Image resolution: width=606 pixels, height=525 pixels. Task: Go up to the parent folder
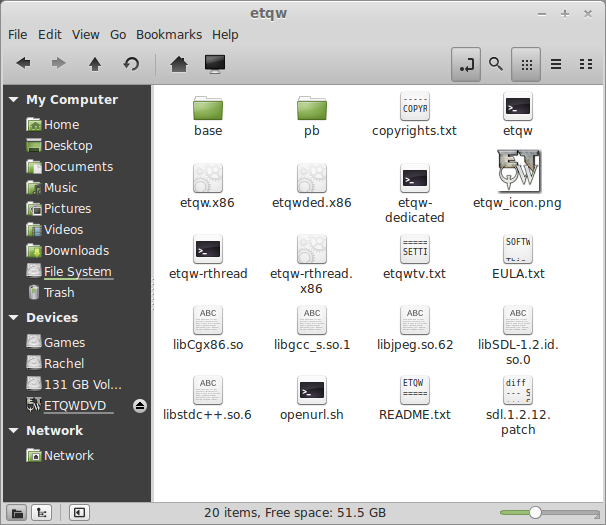point(95,63)
